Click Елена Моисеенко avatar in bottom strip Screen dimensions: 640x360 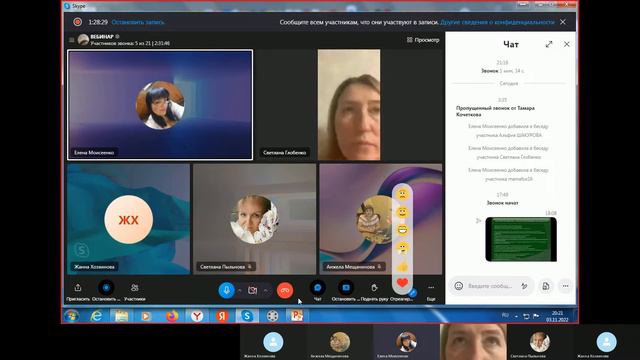pyautogui.click(x=406, y=342)
